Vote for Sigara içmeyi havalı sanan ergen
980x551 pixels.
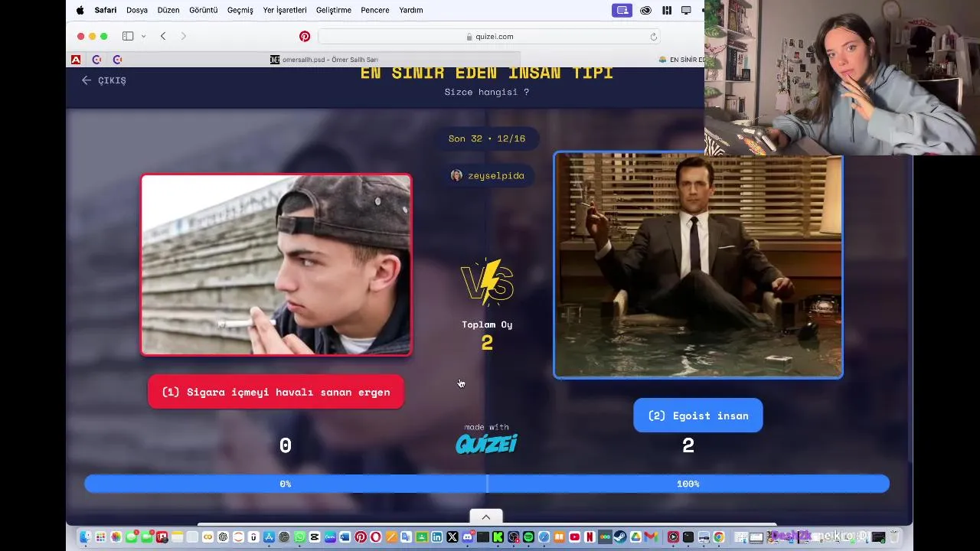pyautogui.click(x=276, y=392)
